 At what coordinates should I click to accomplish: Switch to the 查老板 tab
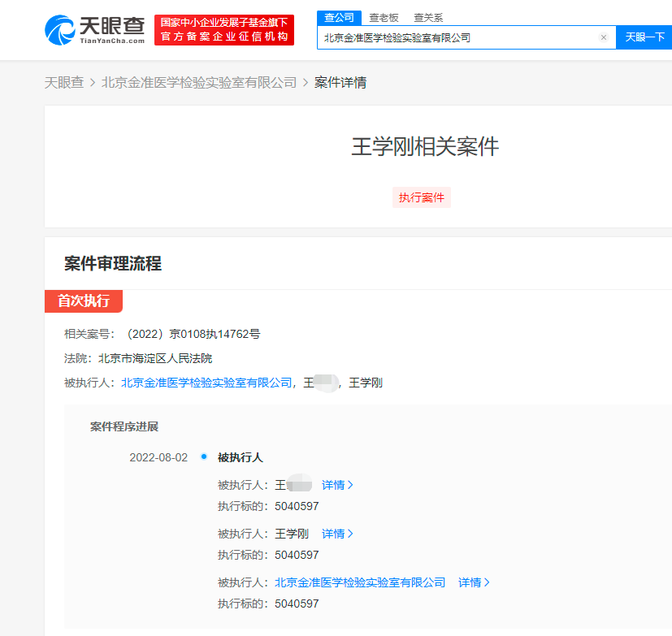coord(384,17)
